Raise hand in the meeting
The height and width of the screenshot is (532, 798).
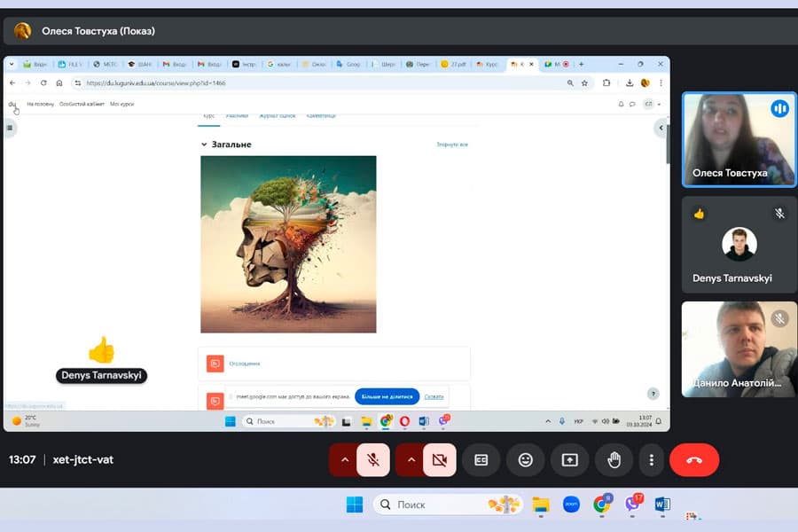(x=613, y=460)
